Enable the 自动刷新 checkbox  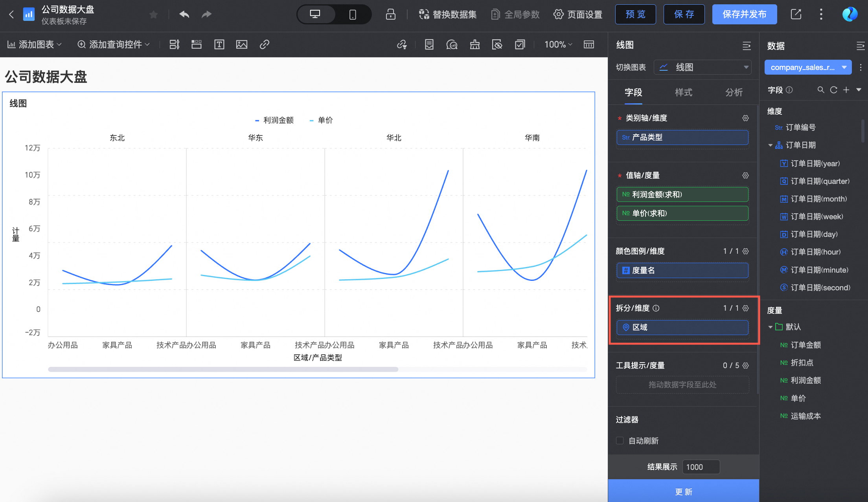point(620,441)
